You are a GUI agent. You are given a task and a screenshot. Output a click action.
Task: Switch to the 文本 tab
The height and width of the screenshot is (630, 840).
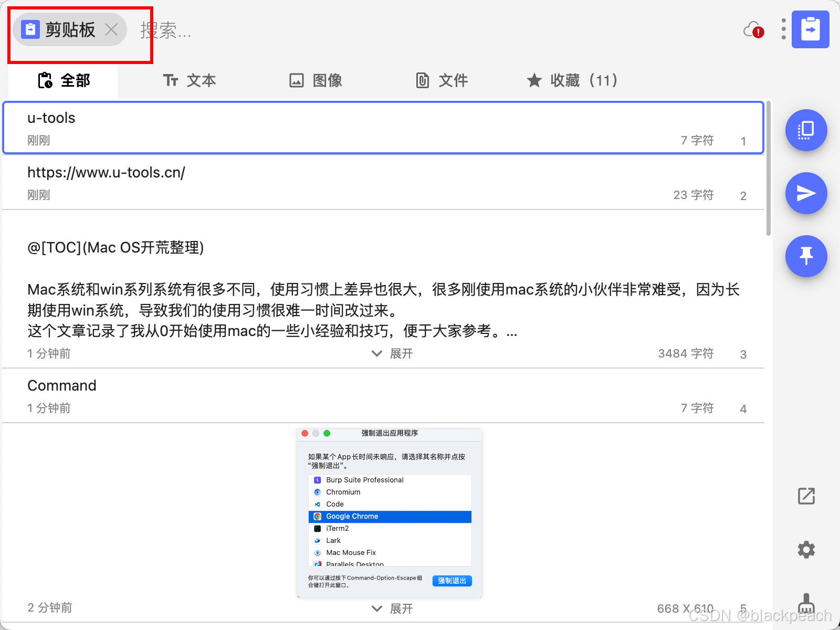click(190, 80)
